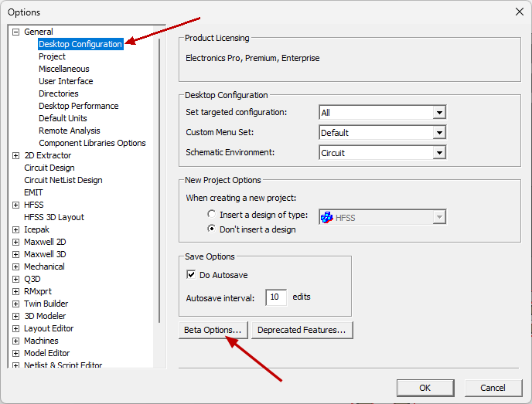Select HFSS 3D Layout item
This screenshot has height=404, width=532.
(x=54, y=217)
